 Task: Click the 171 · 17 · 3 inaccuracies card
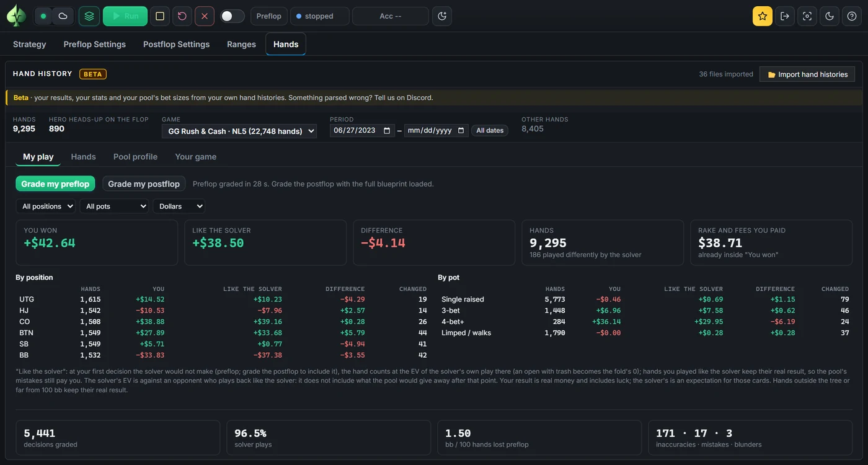coord(750,438)
